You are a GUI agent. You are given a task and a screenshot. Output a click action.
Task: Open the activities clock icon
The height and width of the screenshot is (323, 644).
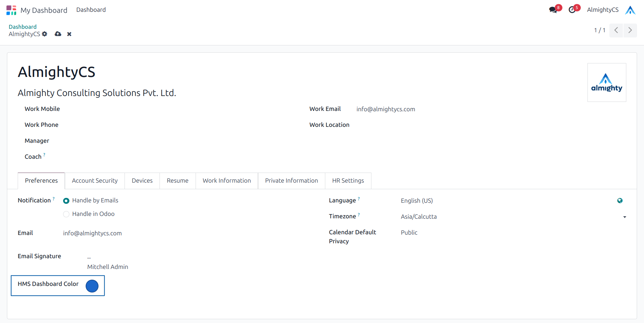click(572, 10)
